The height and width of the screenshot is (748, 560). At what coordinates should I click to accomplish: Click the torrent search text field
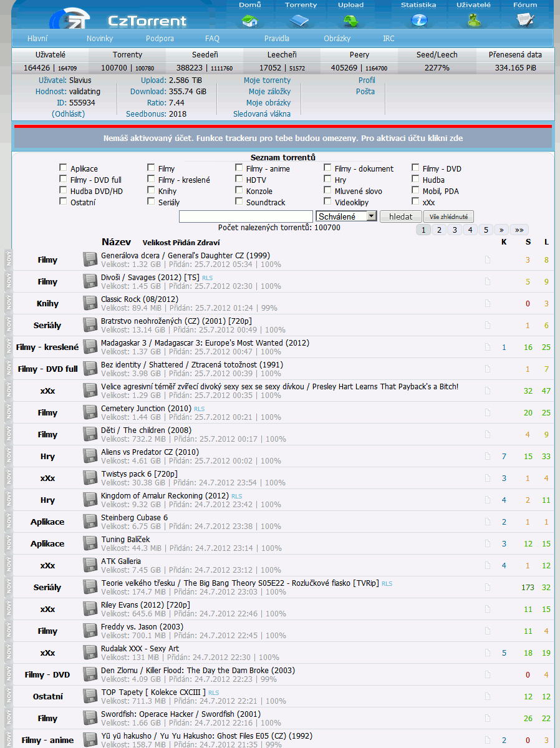[246, 216]
